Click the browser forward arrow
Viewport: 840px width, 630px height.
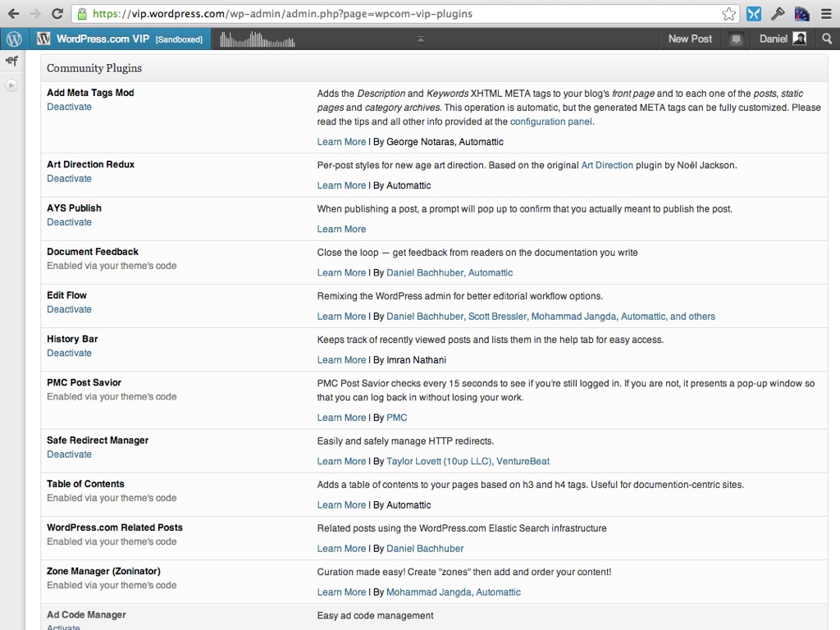pyautogui.click(x=35, y=14)
